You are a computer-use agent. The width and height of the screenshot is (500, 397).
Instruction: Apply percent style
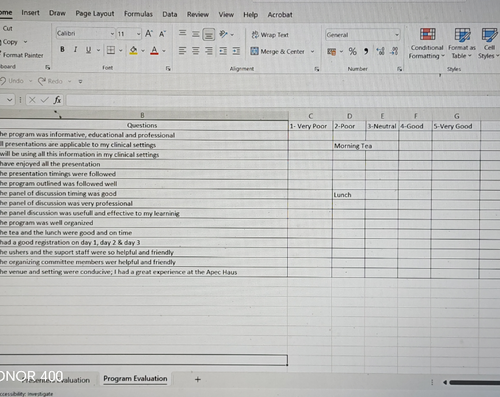tap(352, 51)
